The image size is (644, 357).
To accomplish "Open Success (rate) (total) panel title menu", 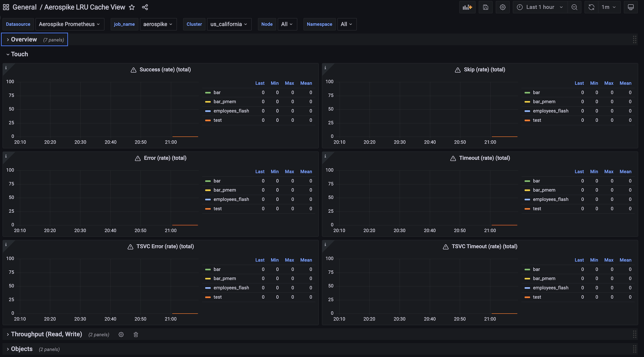I will coord(165,70).
